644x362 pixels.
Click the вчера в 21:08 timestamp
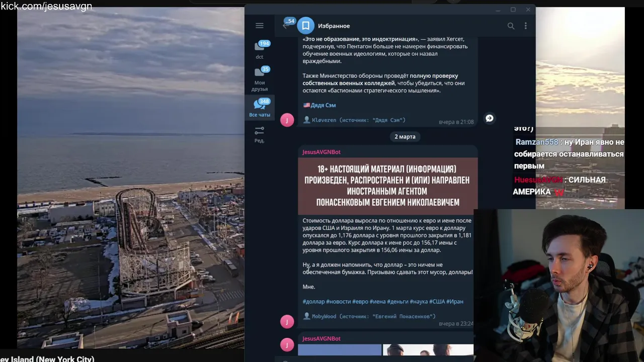coord(456,122)
